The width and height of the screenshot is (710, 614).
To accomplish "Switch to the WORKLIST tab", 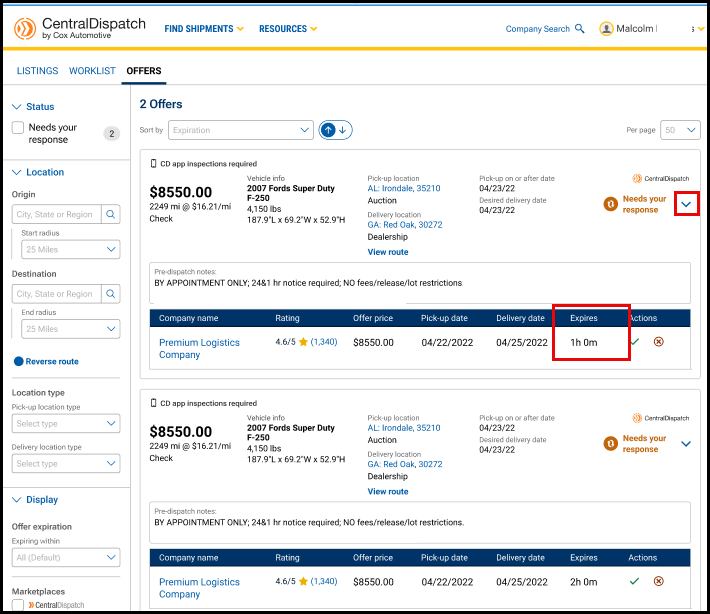I will pyautogui.click(x=92, y=71).
